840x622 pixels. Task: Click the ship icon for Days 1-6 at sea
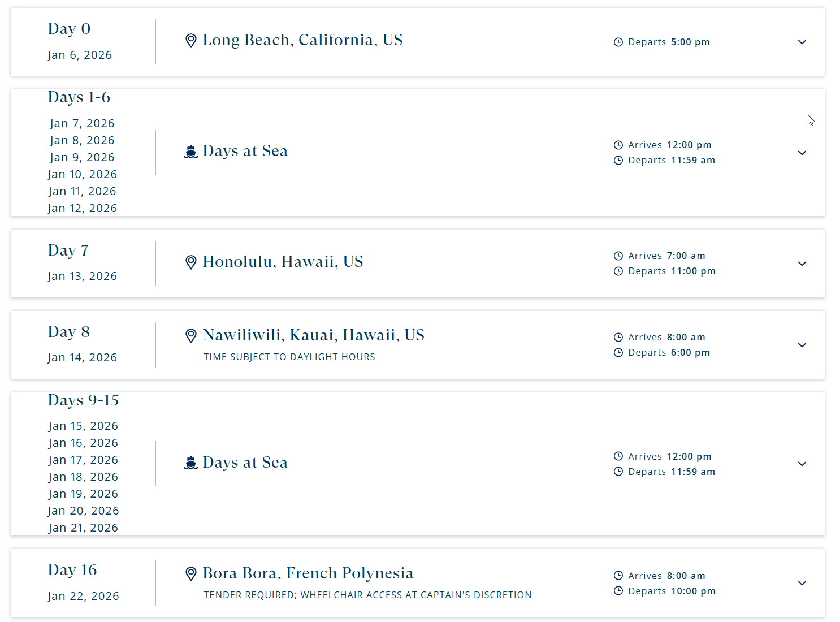point(191,152)
